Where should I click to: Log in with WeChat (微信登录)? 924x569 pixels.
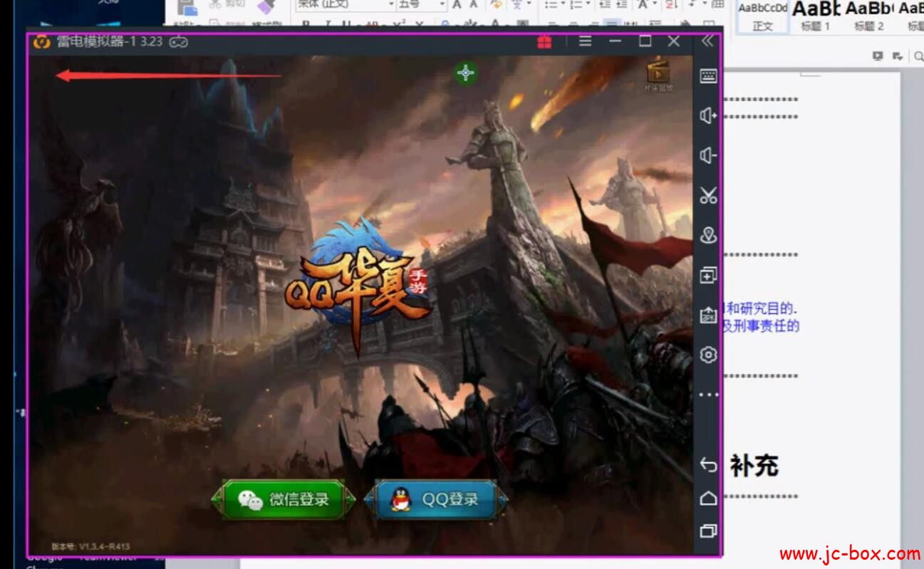[284, 499]
